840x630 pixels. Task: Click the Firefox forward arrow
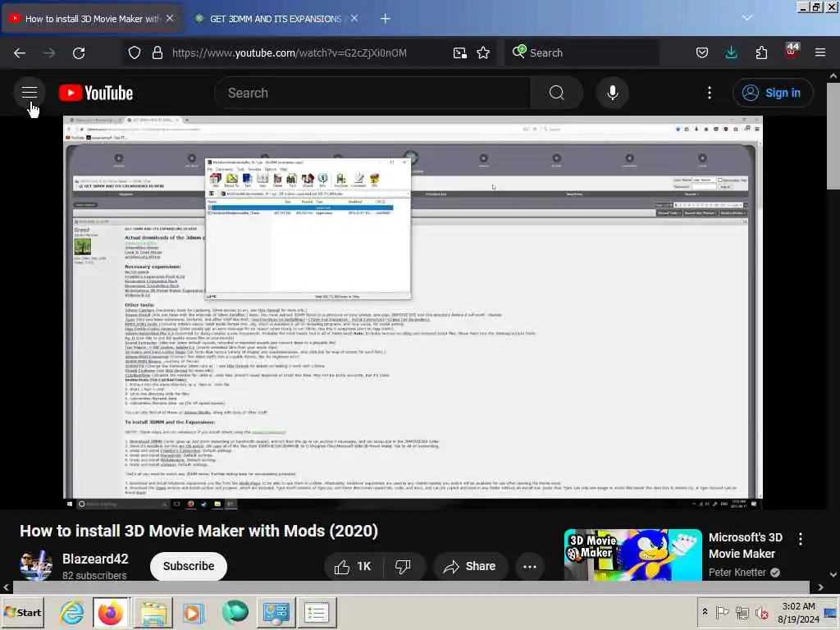[x=49, y=53]
